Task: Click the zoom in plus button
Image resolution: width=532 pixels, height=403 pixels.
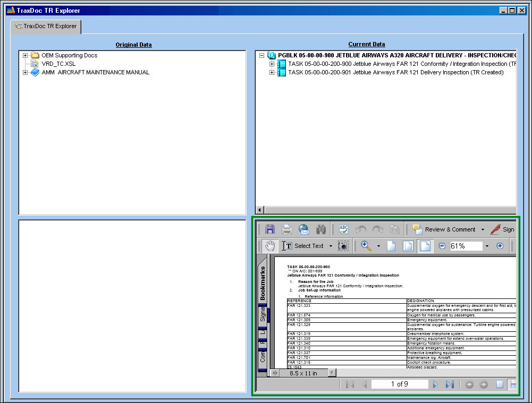Action: coord(500,246)
